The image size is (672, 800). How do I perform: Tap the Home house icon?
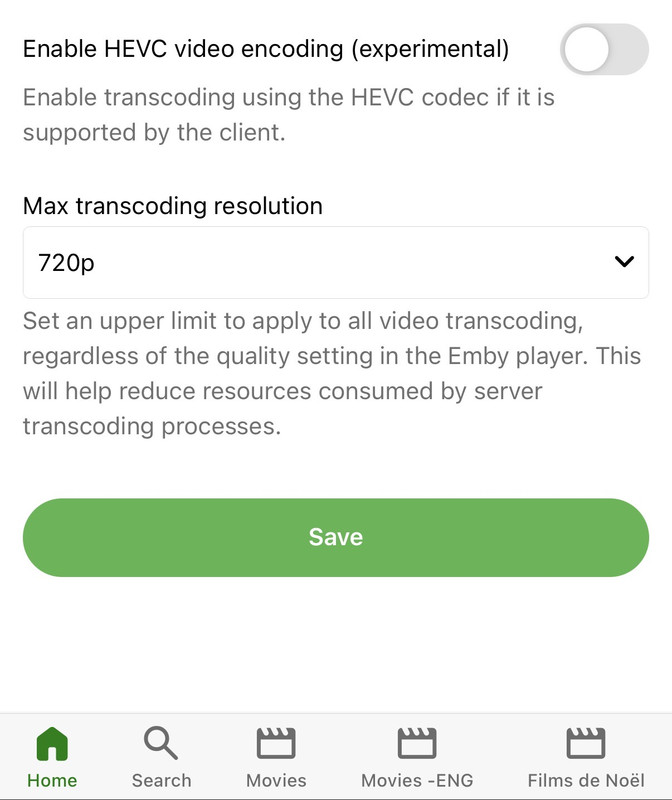pyautogui.click(x=52, y=744)
